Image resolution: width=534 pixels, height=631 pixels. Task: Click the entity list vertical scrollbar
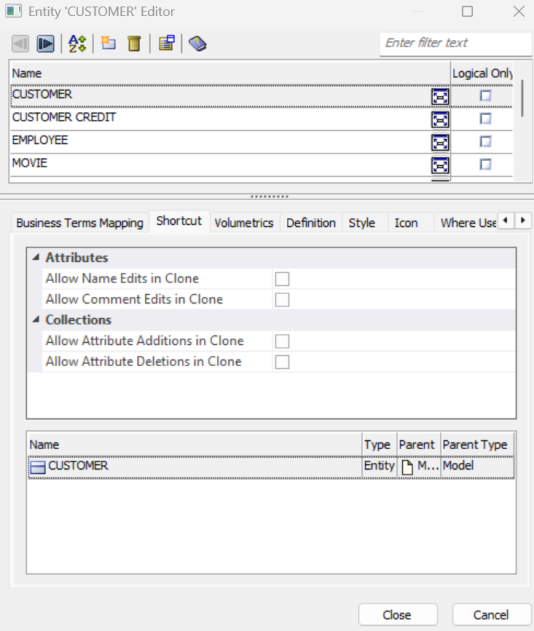coord(522,99)
